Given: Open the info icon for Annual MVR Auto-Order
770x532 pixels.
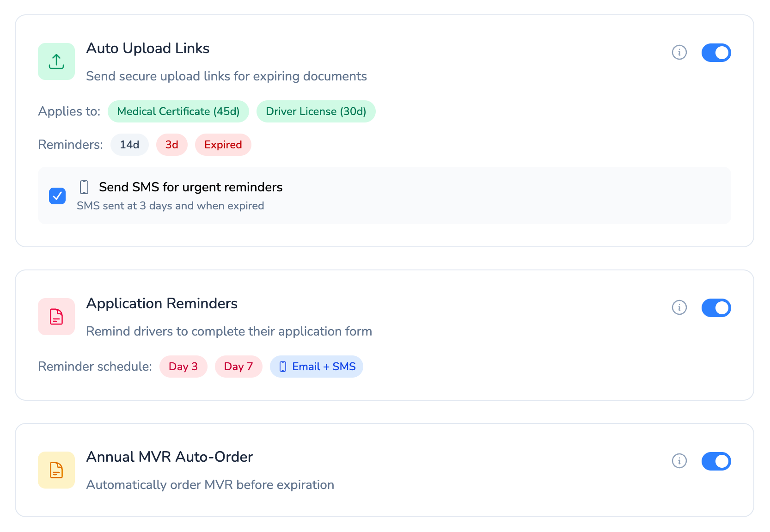Looking at the screenshot, I should (679, 461).
